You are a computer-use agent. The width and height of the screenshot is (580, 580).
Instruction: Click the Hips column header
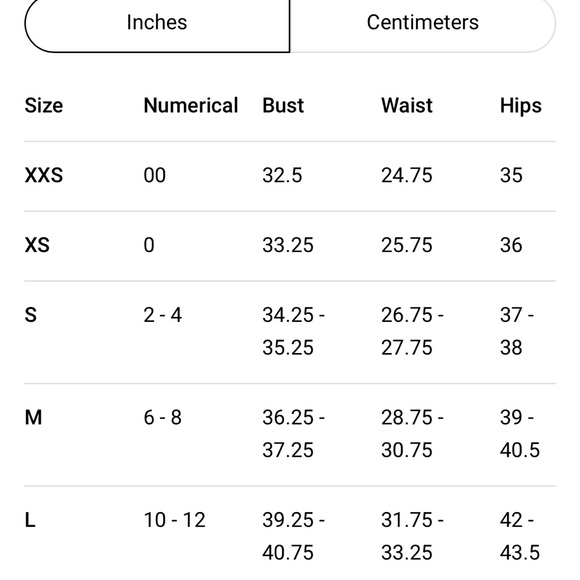(x=521, y=106)
